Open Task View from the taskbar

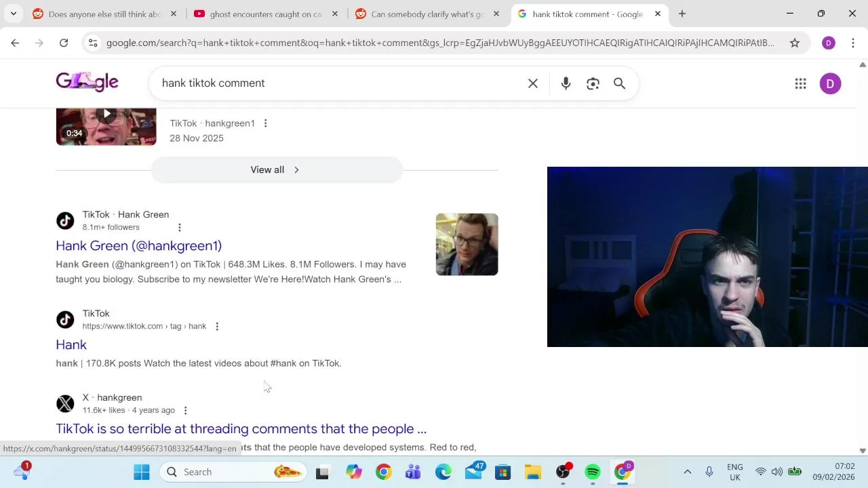322,472
